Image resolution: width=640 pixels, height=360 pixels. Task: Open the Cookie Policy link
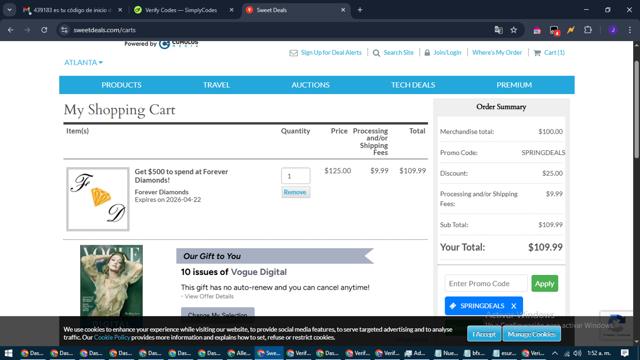[x=112, y=338]
